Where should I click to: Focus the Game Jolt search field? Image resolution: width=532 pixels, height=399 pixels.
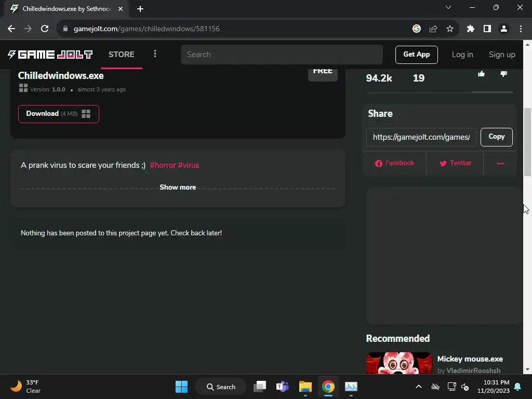pyautogui.click(x=282, y=54)
